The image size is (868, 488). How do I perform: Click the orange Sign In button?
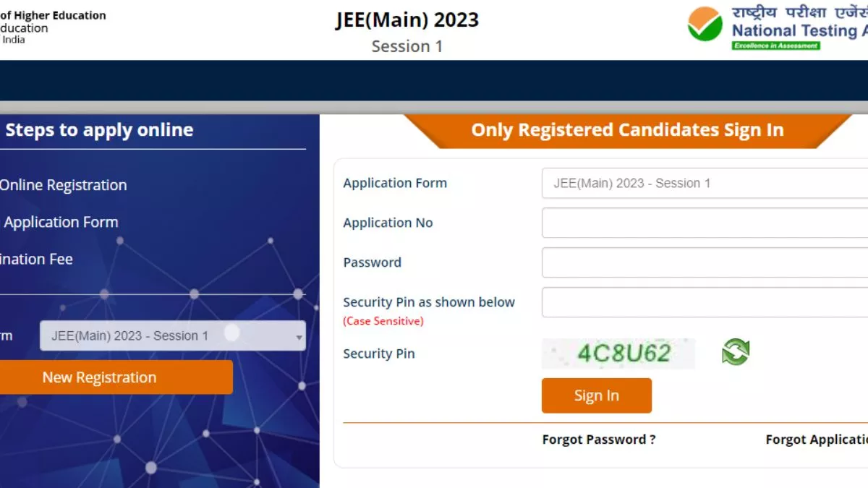point(597,395)
